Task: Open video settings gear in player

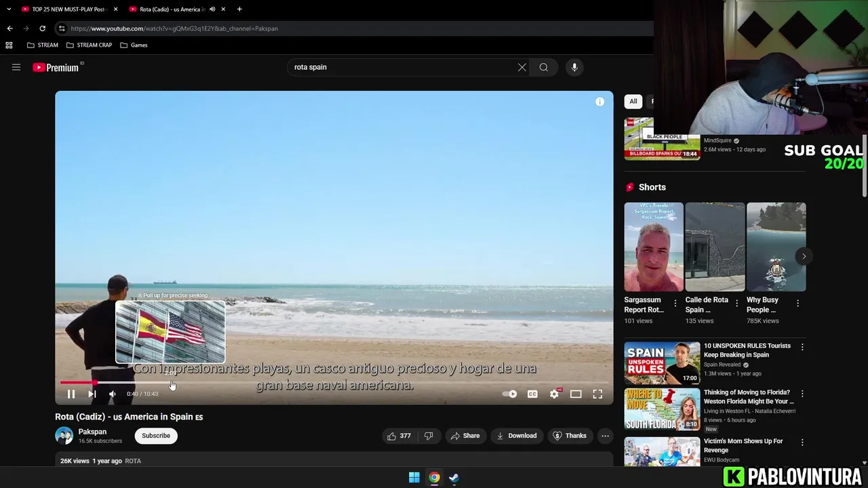Action: pyautogui.click(x=555, y=394)
